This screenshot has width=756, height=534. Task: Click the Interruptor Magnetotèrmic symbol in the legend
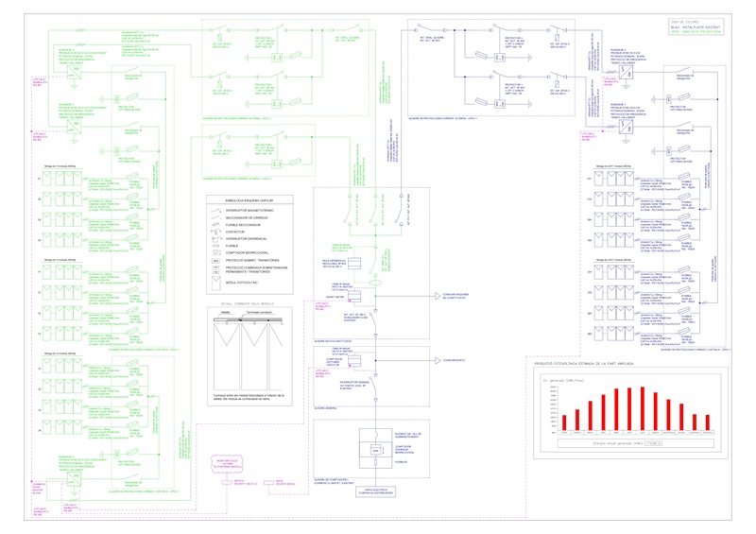click(215, 209)
